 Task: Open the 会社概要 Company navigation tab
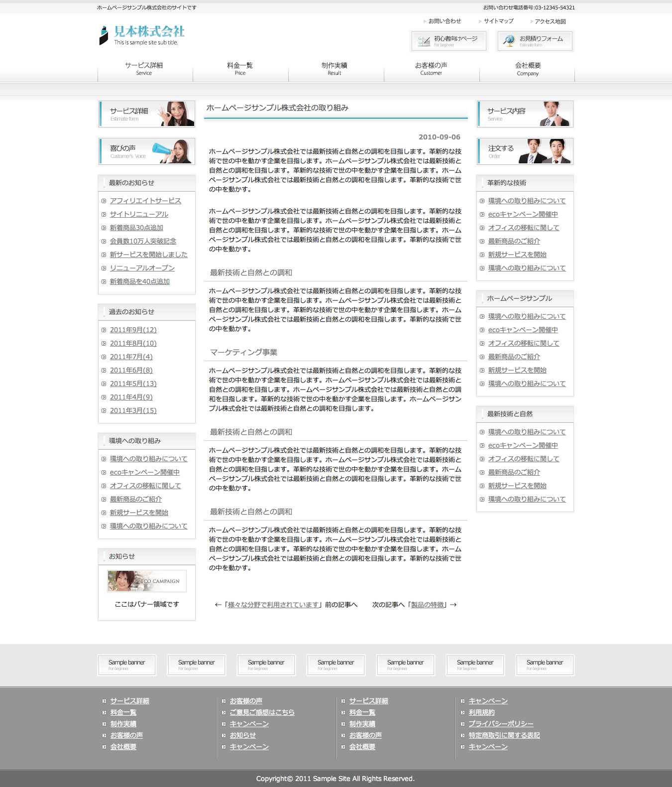click(x=528, y=69)
